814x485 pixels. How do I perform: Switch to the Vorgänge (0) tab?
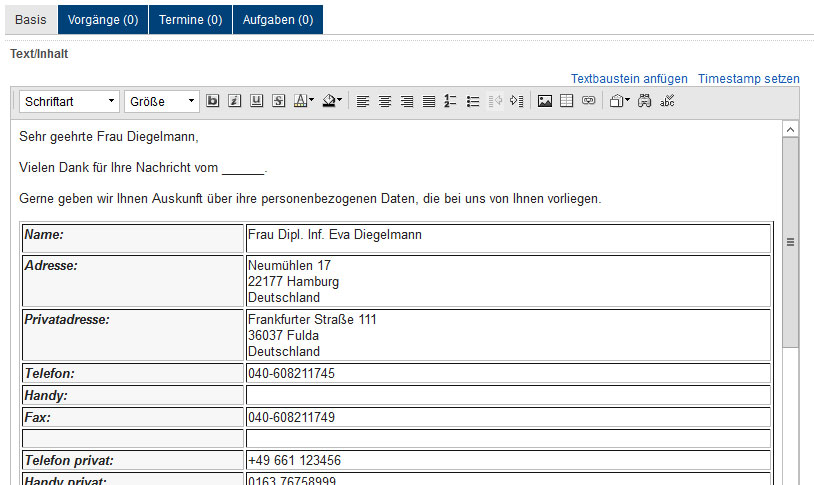(x=103, y=19)
